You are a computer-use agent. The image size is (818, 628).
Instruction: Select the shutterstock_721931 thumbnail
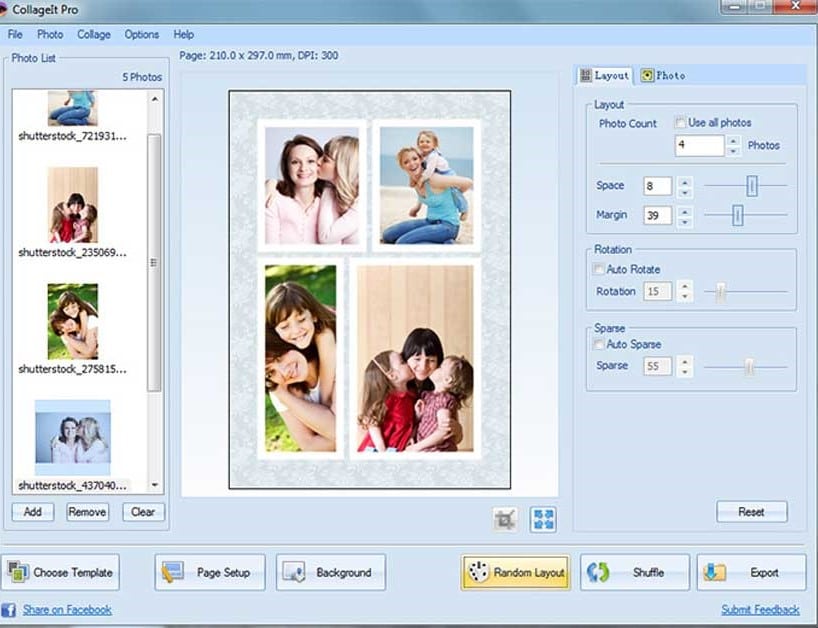click(73, 108)
